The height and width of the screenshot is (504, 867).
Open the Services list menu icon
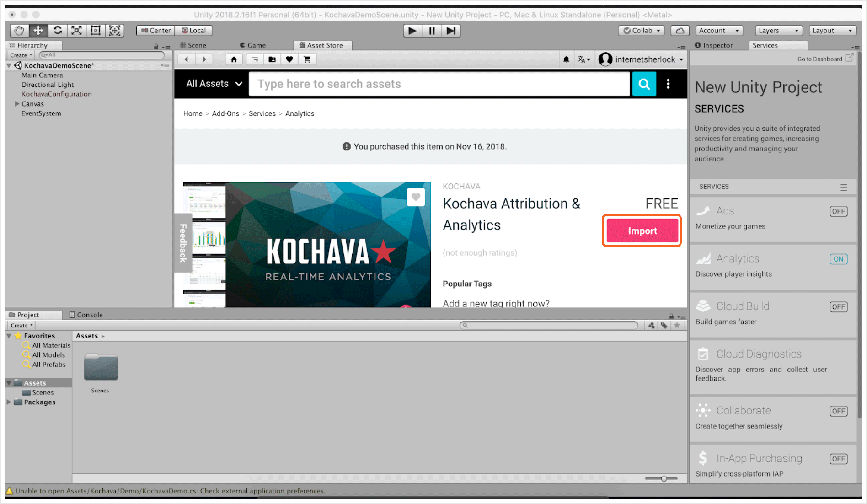click(x=843, y=188)
